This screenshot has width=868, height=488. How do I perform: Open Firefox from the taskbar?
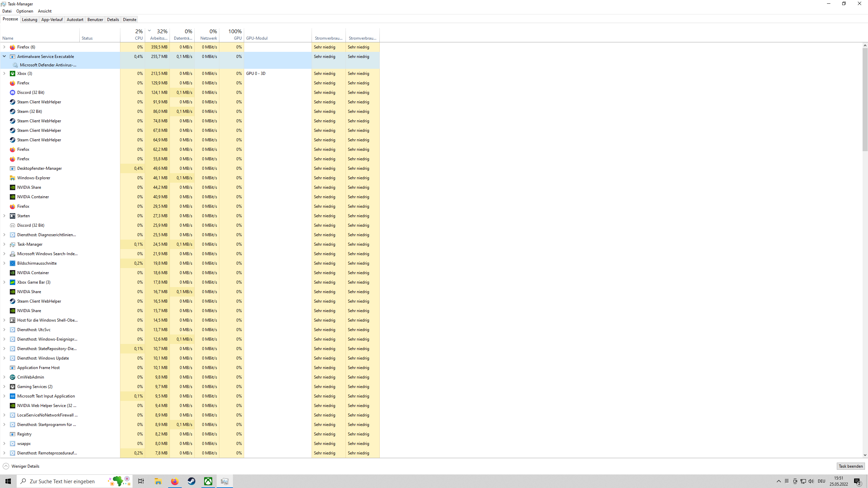[175, 481]
